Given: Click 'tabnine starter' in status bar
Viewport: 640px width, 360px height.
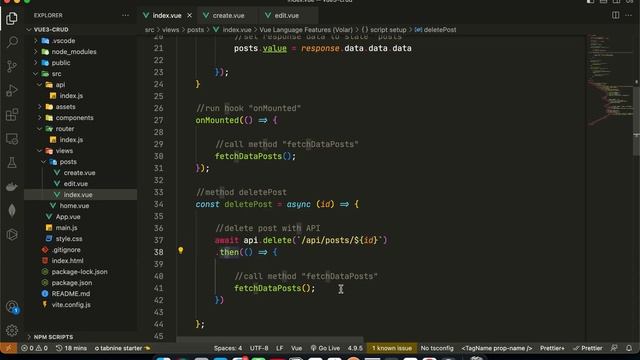Looking at the screenshot, I should pyautogui.click(x=122, y=348).
